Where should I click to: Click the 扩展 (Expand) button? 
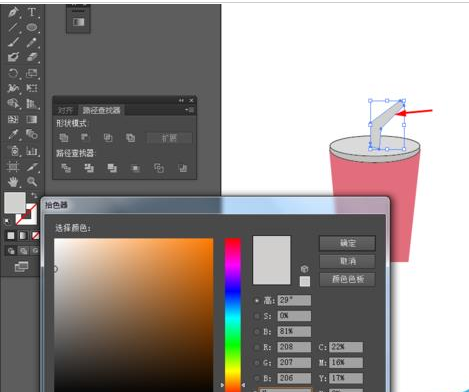click(169, 138)
